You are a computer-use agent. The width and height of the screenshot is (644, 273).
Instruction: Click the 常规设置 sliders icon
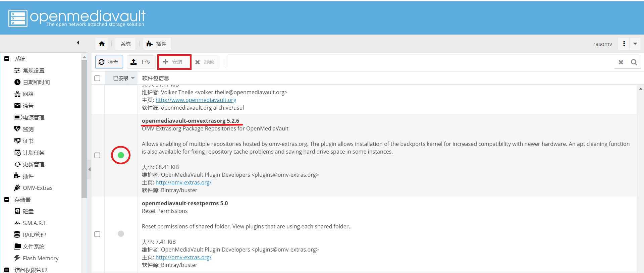click(x=17, y=70)
